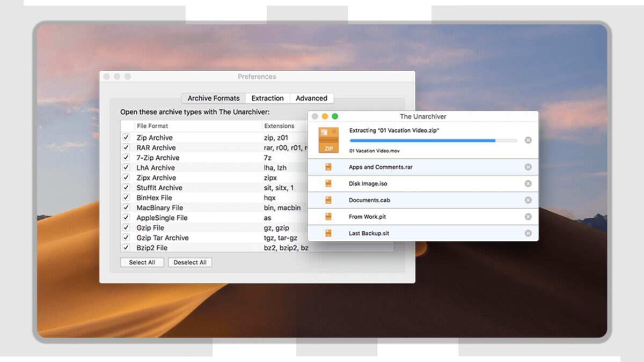The image size is (644, 362).
Task: Uncheck the Gzip Tar Archive checkbox
Action: 126,238
